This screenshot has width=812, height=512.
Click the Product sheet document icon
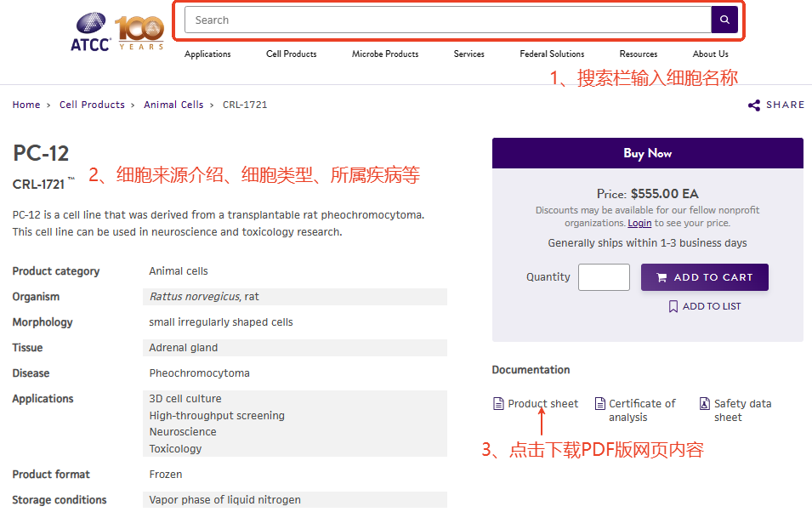click(498, 404)
